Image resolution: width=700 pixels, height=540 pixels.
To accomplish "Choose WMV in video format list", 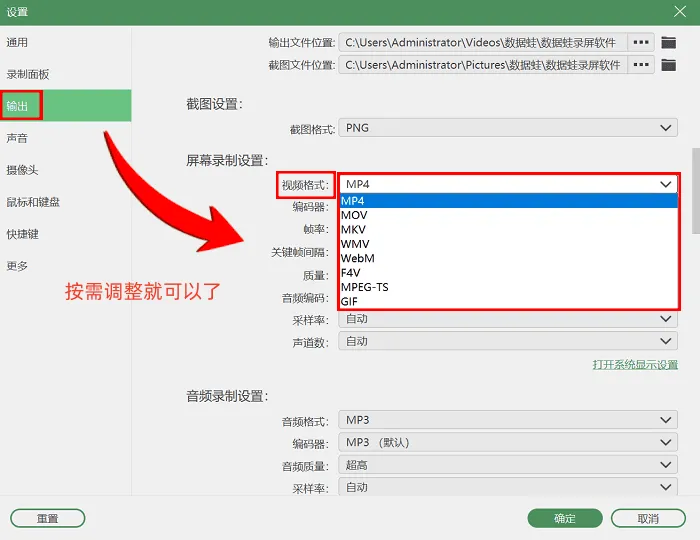I will pos(509,244).
